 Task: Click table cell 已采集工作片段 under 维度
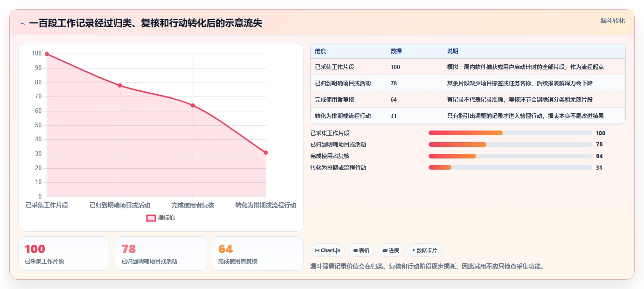(334, 67)
